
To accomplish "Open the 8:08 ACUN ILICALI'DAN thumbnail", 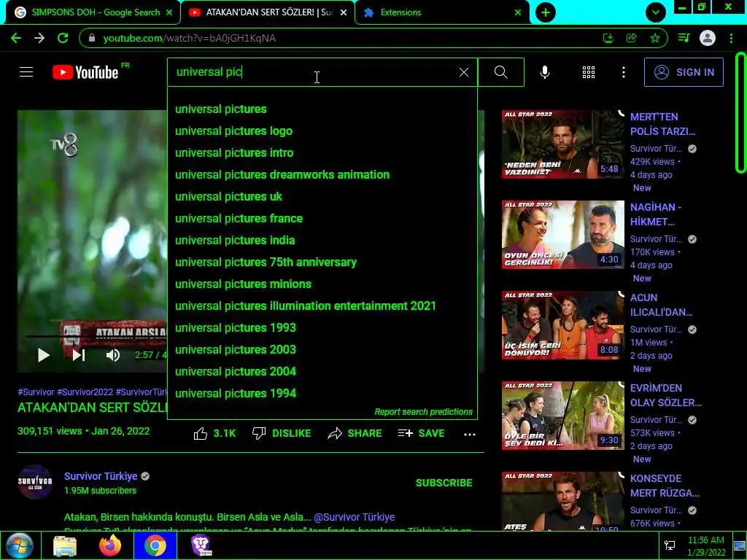I will (x=562, y=325).
